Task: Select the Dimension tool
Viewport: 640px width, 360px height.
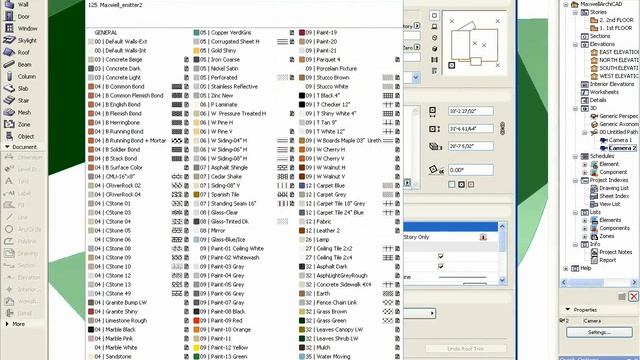Action: coord(23,157)
